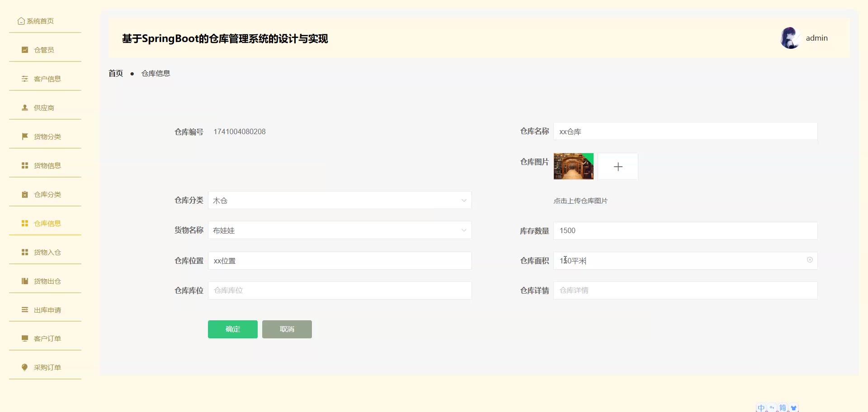Select 采购订单 in the sidebar

pyautogui.click(x=45, y=367)
